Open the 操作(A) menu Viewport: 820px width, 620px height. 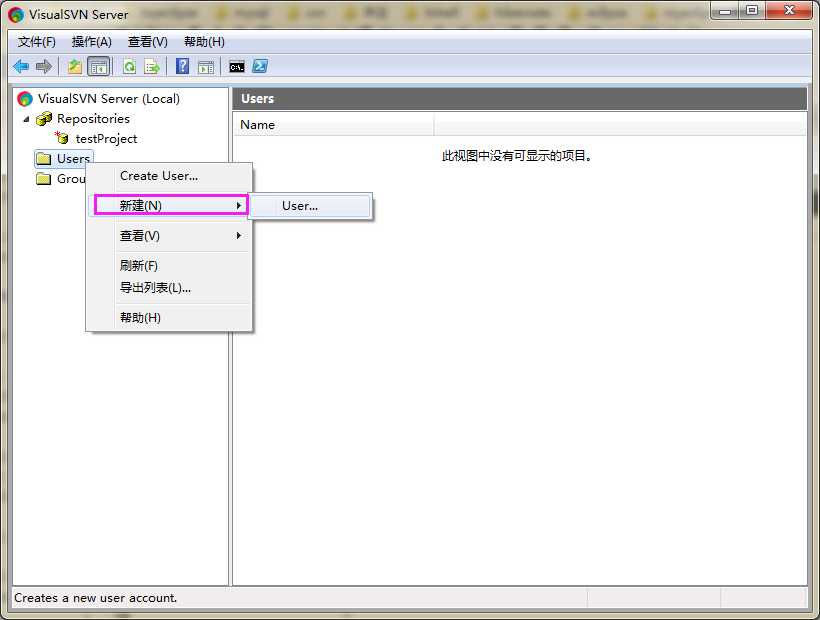pyautogui.click(x=92, y=42)
